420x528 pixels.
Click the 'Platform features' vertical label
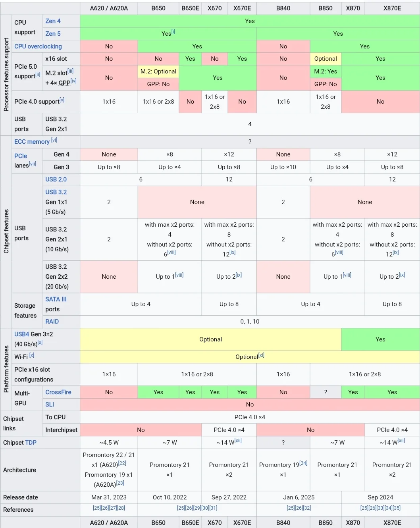(x=6, y=369)
